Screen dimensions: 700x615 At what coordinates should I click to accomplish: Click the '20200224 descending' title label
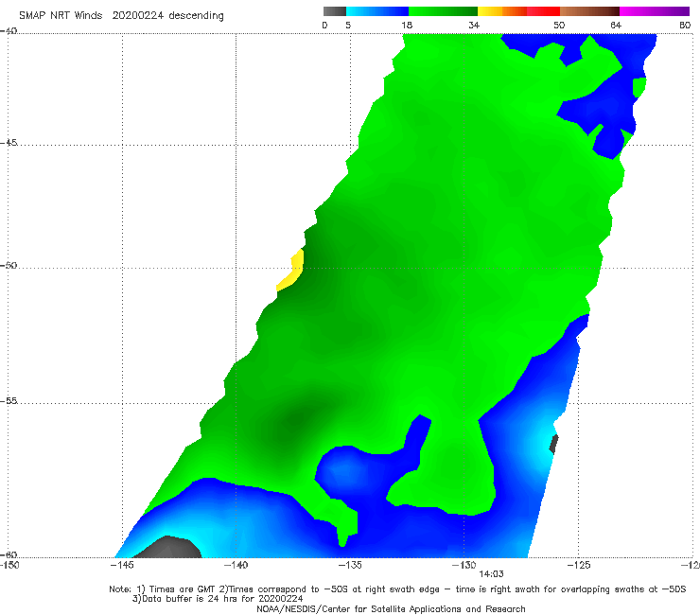pos(167,15)
